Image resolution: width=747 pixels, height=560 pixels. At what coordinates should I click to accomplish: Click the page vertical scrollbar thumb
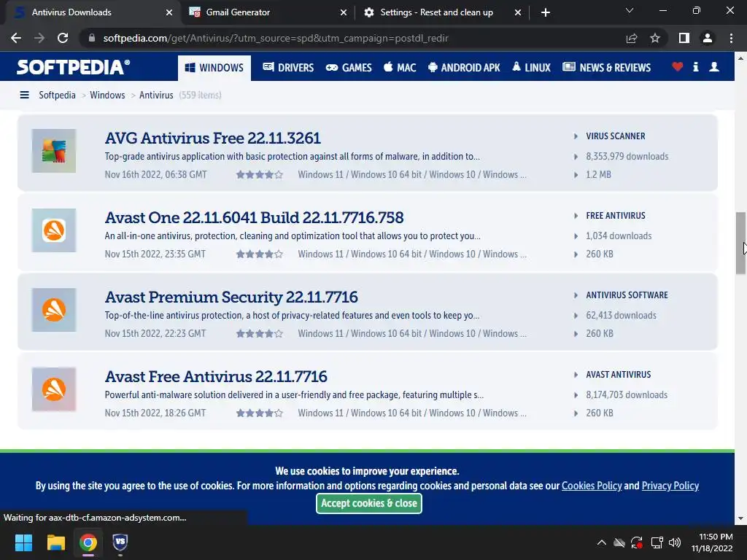740,243
